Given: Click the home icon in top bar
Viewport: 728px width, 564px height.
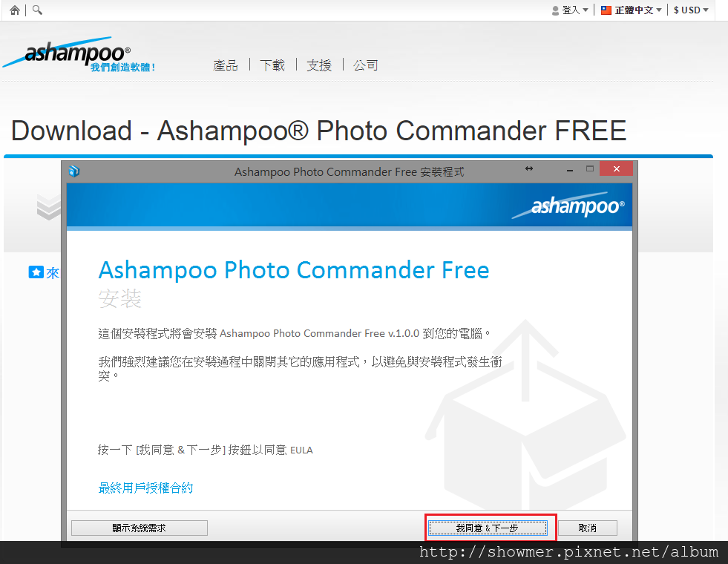Looking at the screenshot, I should pos(15,10).
